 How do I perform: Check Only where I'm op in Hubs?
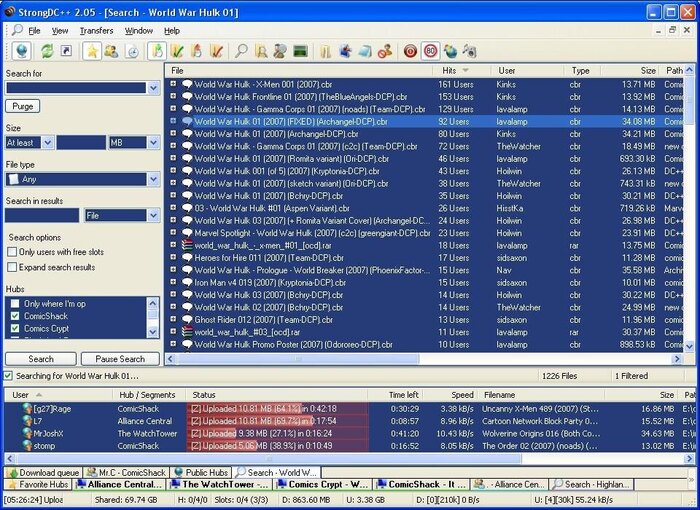(x=15, y=304)
